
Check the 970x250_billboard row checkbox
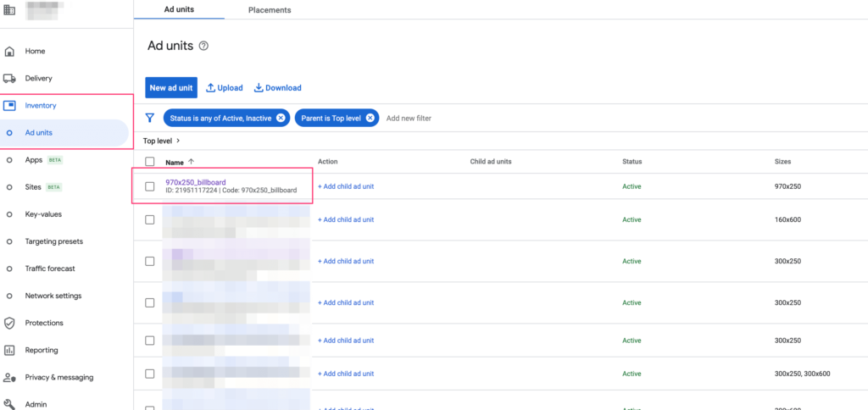pos(149,186)
